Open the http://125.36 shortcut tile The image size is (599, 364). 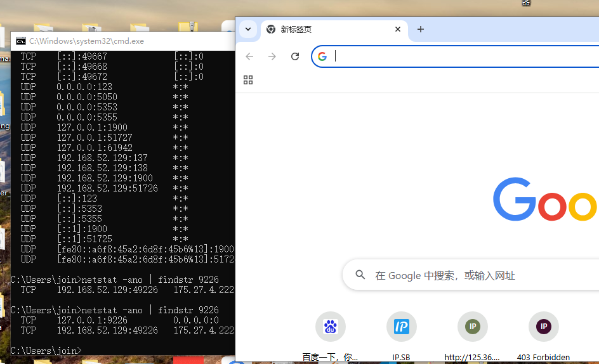[x=472, y=336]
